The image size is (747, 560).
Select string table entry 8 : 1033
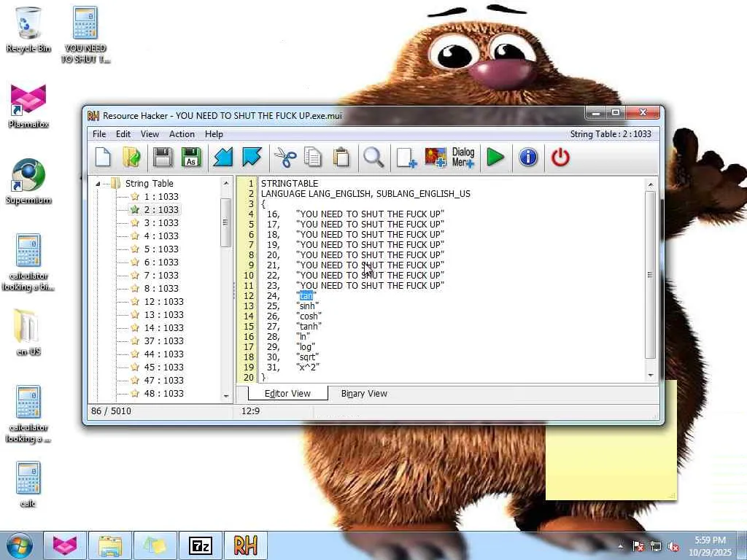pyautogui.click(x=161, y=289)
